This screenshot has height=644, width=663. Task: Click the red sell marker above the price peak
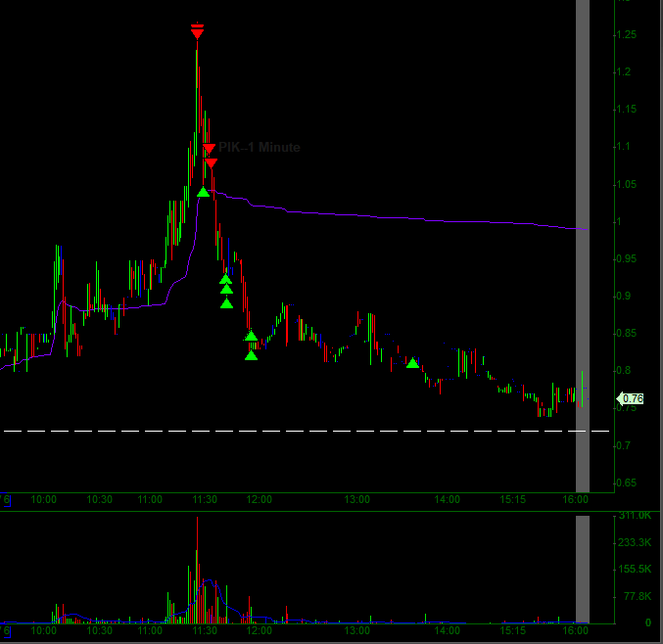tap(197, 31)
